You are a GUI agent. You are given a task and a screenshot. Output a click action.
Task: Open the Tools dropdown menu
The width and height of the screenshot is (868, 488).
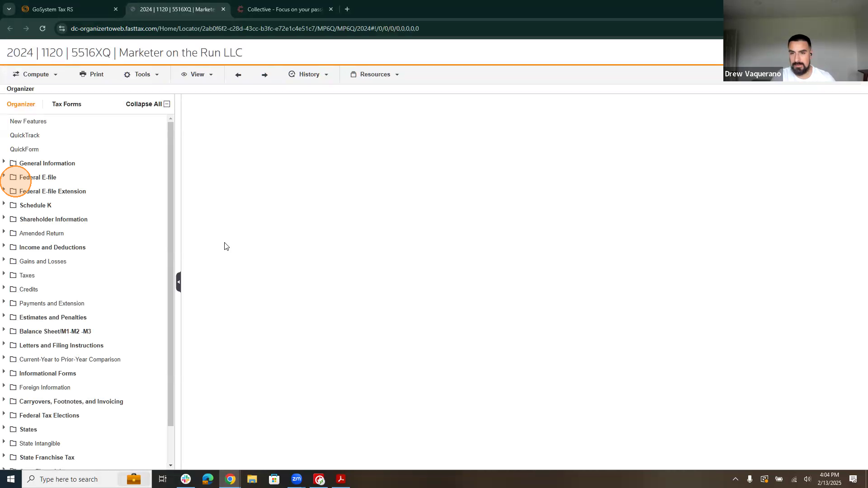coord(142,74)
